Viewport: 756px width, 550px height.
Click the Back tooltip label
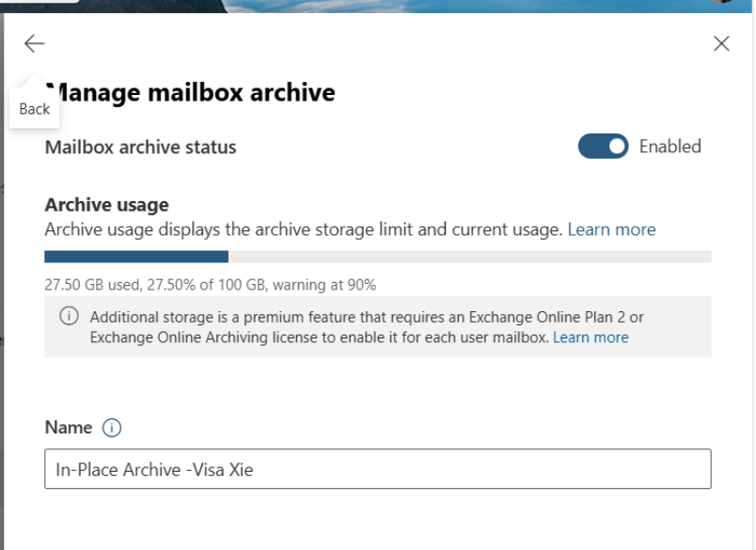tap(34, 108)
